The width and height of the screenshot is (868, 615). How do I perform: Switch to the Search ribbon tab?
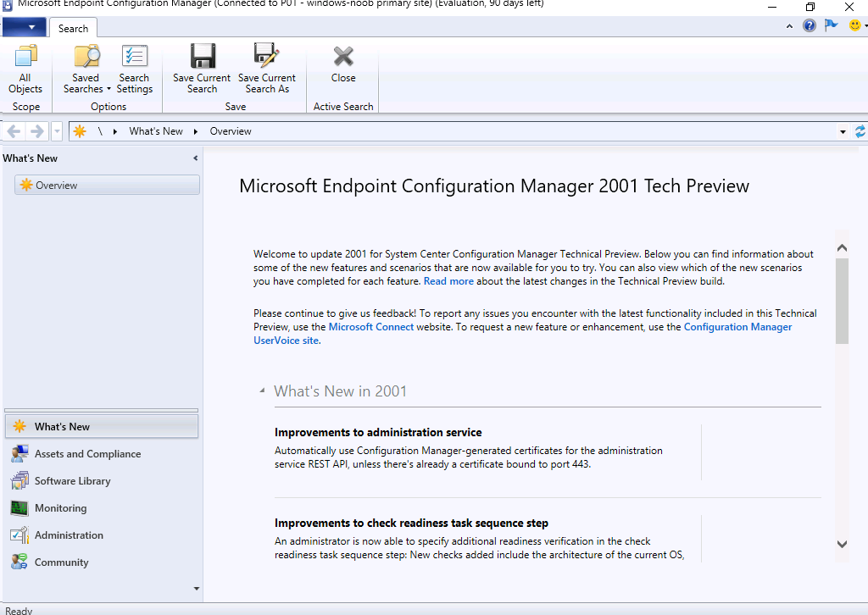73,28
